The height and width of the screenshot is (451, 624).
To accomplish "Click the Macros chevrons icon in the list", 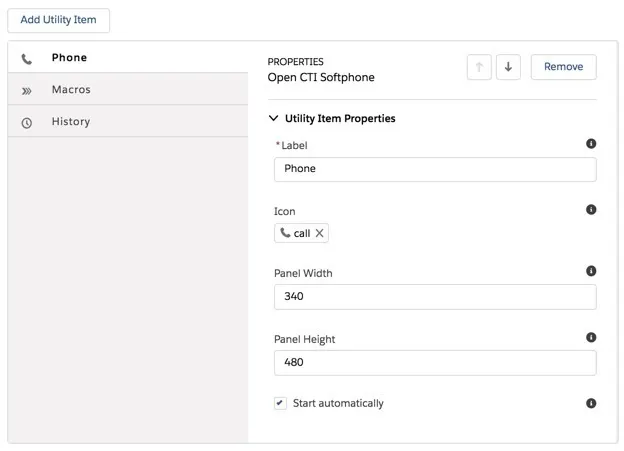I will (x=27, y=91).
